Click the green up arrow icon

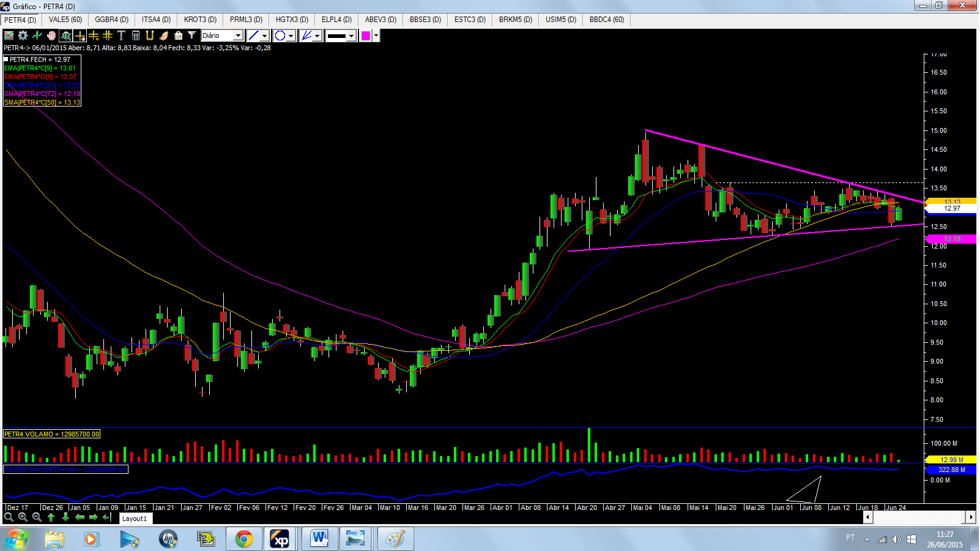51,517
